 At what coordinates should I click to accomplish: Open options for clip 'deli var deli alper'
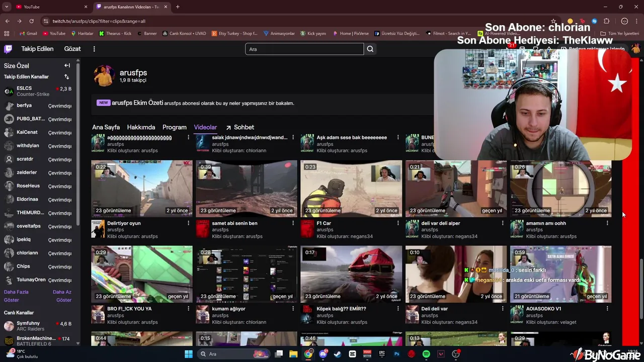tap(503, 223)
